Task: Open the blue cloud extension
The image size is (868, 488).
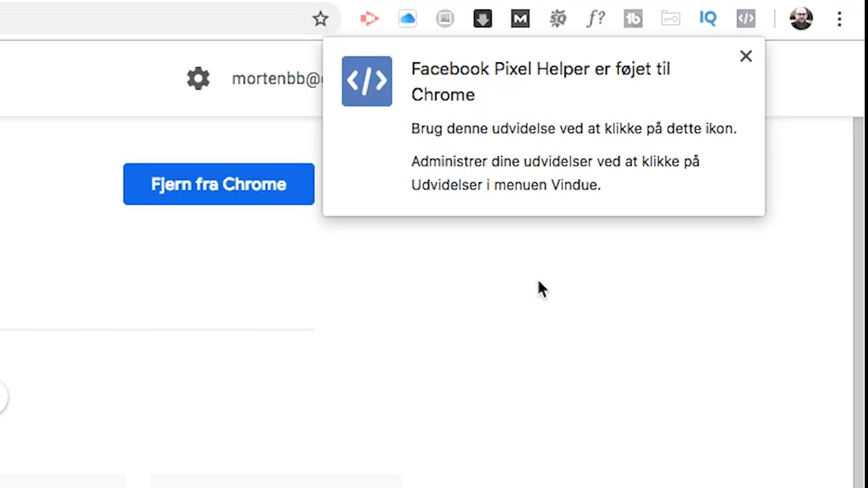Action: [x=407, y=19]
